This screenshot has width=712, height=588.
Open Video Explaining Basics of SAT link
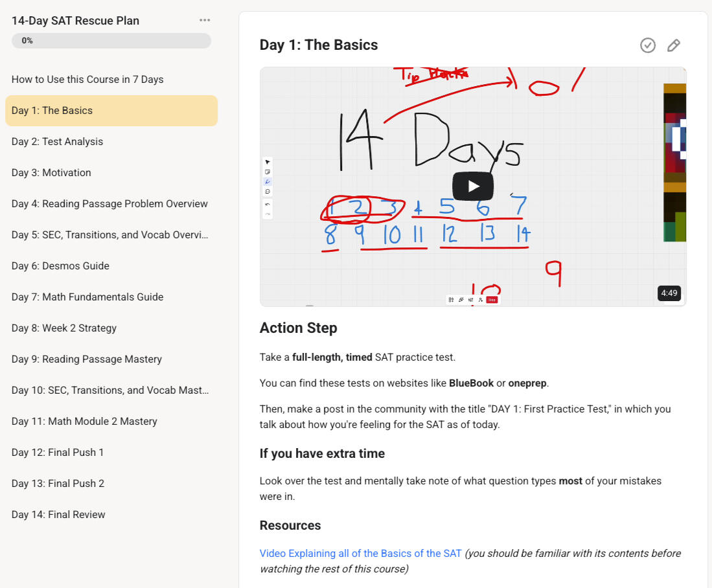360,554
